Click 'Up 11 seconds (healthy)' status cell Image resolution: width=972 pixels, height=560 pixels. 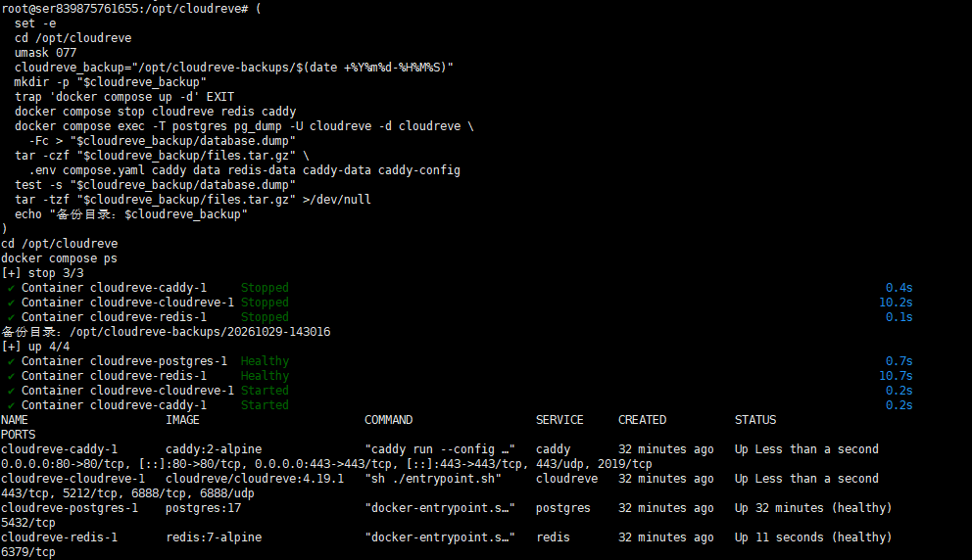point(813,537)
